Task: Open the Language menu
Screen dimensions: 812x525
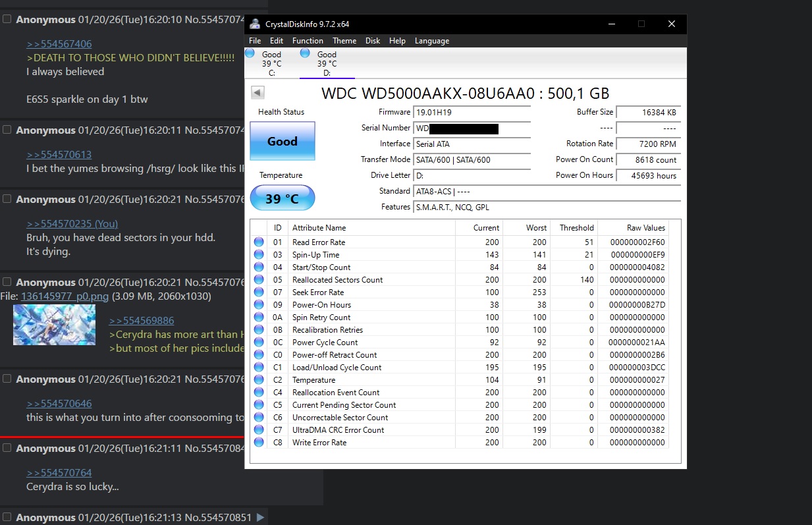Action: pos(432,41)
